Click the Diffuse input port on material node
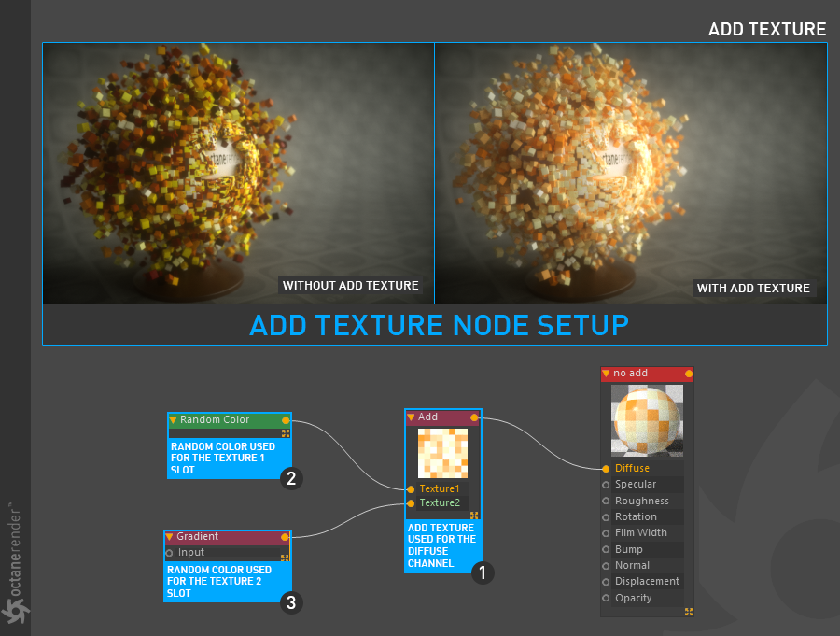 (606, 468)
